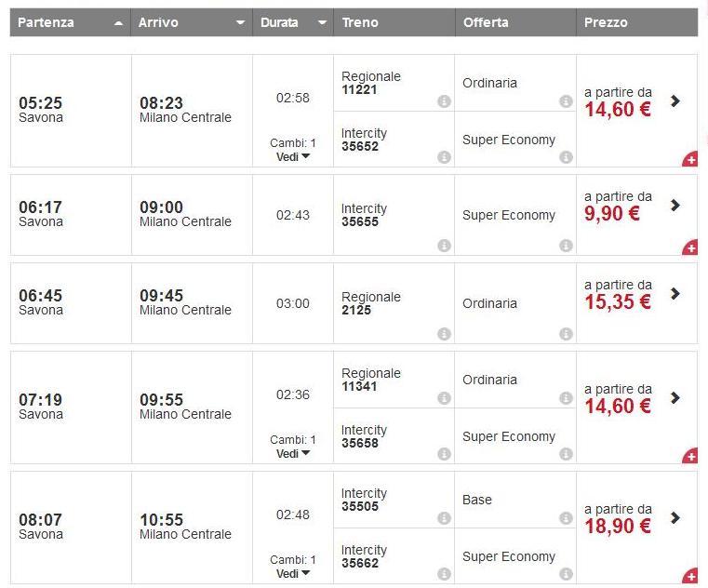Select the 15,35 € price
Image resolution: width=708 pixels, height=588 pixels.
pos(618,302)
